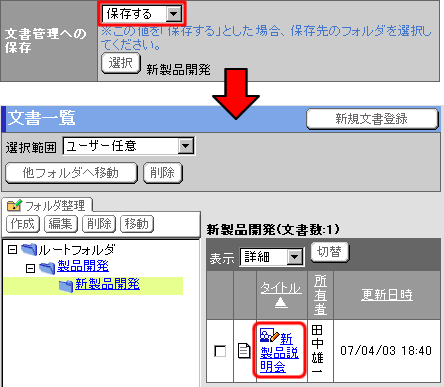Click the 削除 button in フォルダ整理

tap(99, 224)
